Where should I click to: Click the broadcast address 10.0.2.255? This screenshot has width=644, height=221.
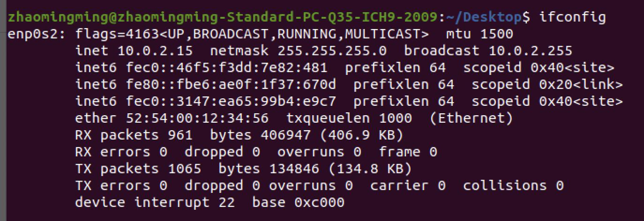coord(530,51)
